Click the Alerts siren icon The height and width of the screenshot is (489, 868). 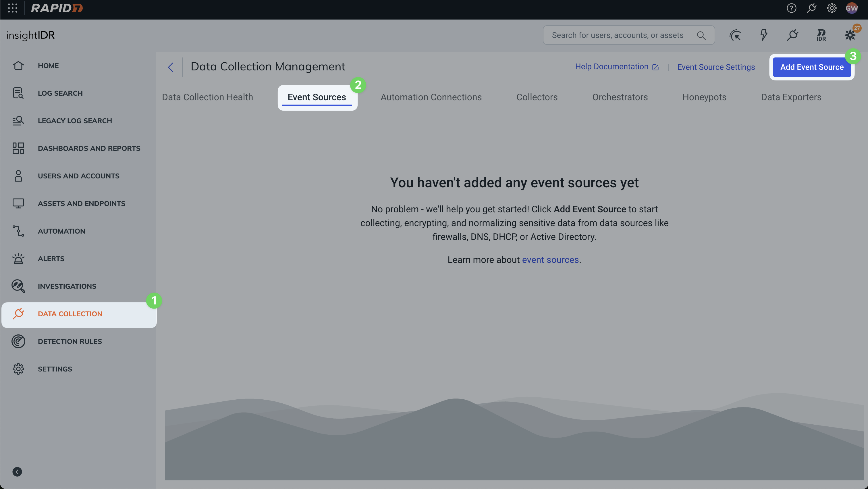[x=18, y=259]
